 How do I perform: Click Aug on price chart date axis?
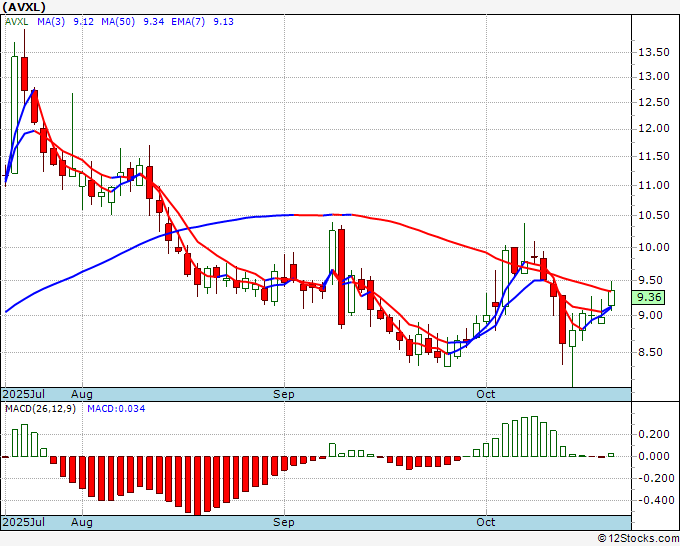[82, 394]
